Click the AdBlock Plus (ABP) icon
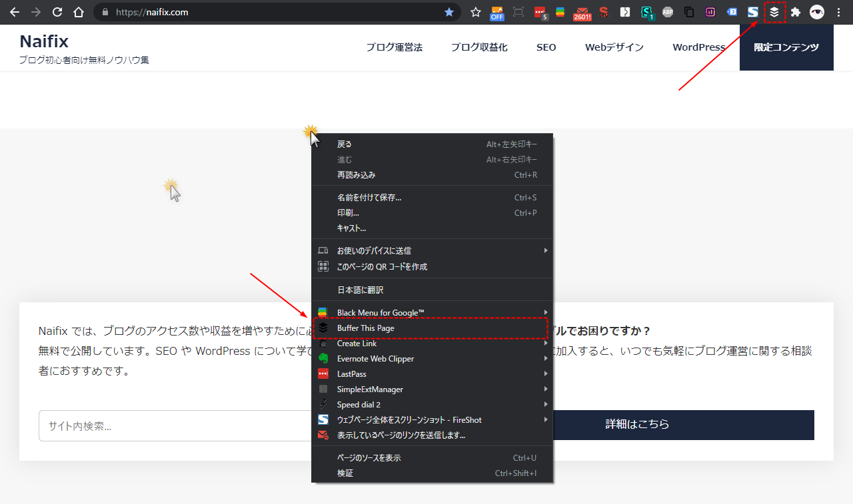The width and height of the screenshot is (853, 504). 668,12
